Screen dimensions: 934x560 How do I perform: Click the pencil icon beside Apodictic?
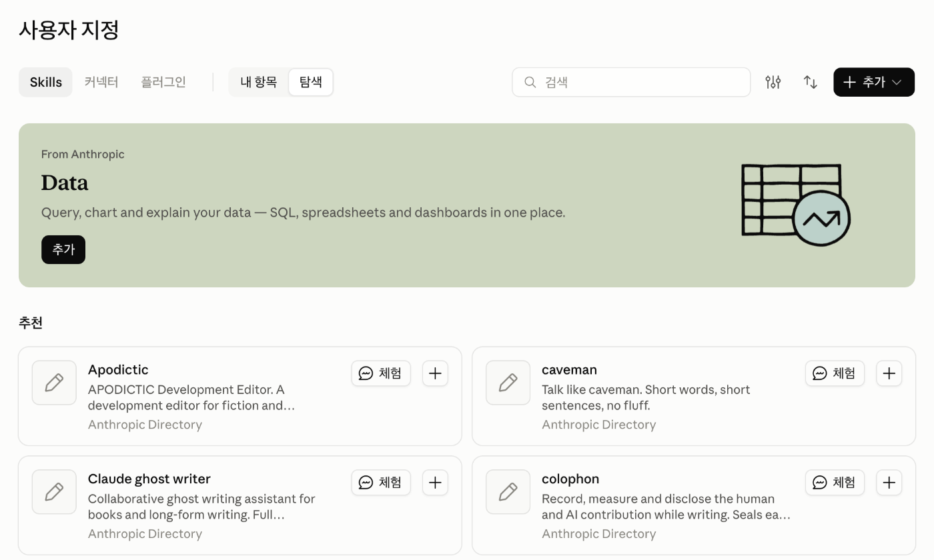[x=54, y=383]
